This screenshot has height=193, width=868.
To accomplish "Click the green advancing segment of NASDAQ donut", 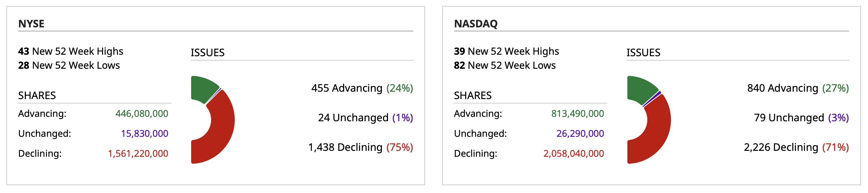I will click(x=640, y=89).
